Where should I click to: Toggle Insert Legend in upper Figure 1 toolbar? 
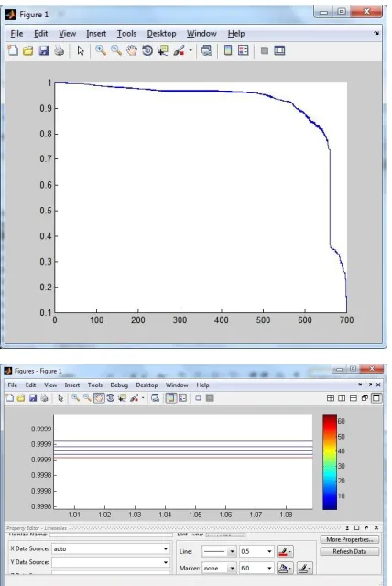pyautogui.click(x=243, y=50)
